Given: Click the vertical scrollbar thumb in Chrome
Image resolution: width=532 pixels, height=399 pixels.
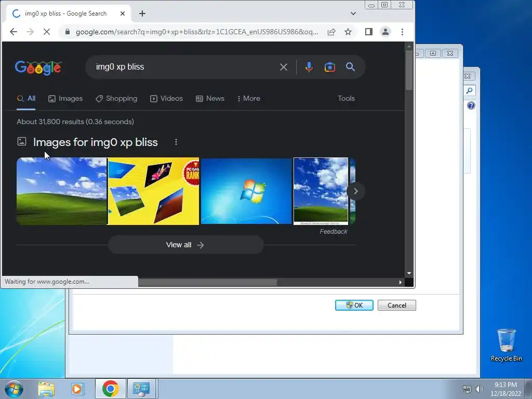Looking at the screenshot, I should 409,70.
